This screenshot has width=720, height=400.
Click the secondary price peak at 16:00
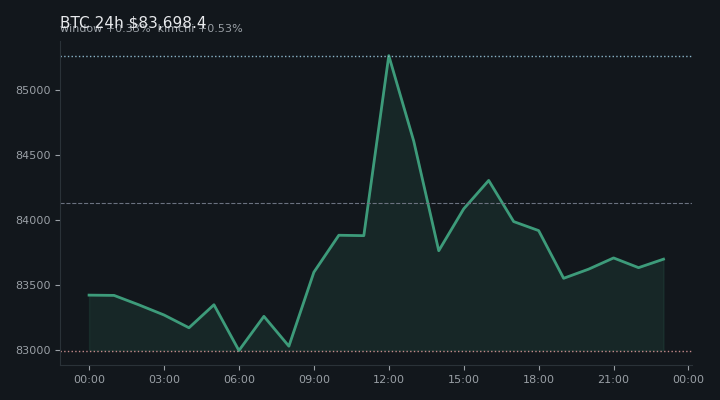click(x=489, y=180)
